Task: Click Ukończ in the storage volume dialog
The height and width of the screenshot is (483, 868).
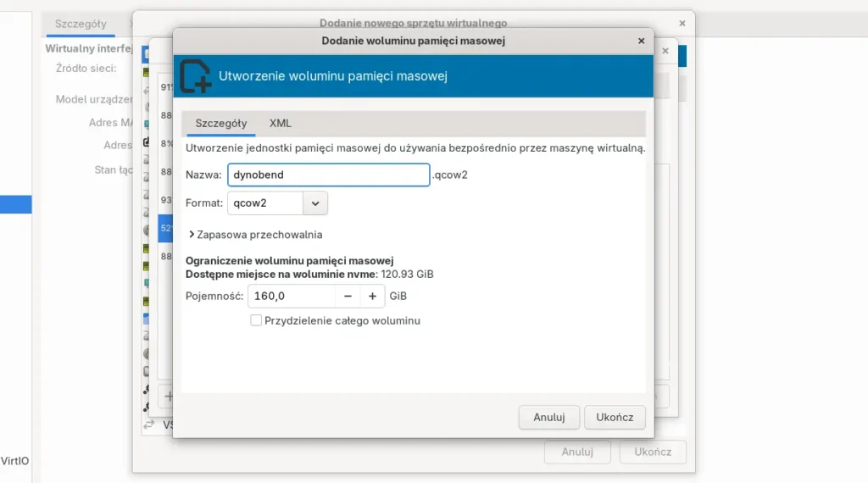Action: pos(615,417)
